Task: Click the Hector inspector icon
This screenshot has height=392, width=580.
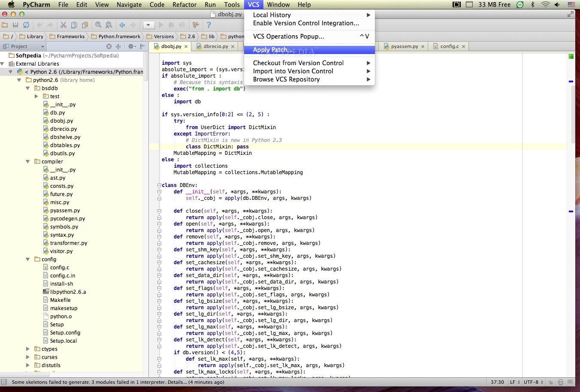Action: 560,382
